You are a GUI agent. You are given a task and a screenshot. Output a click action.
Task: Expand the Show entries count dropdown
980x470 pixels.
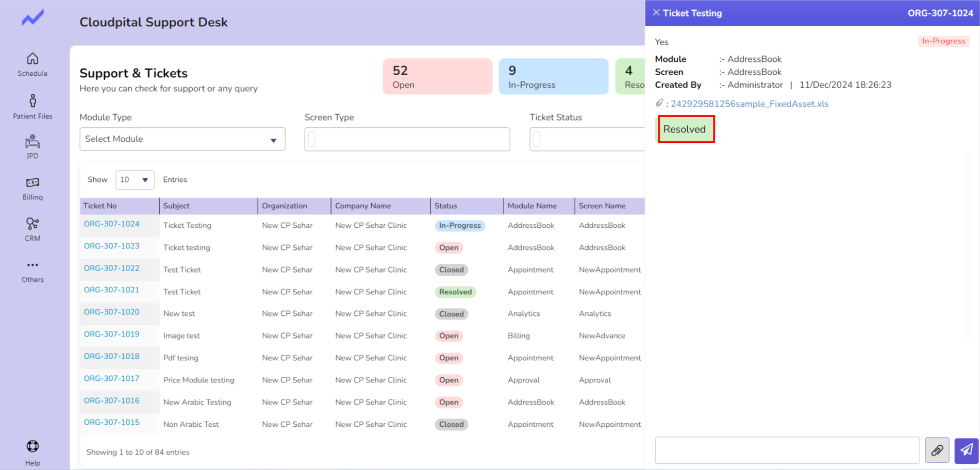pyautogui.click(x=135, y=180)
